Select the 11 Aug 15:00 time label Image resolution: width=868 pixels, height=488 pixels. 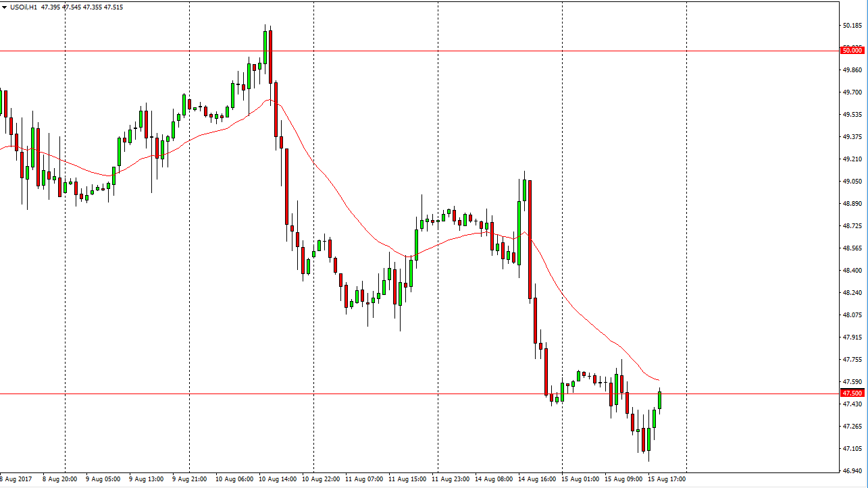[406, 479]
